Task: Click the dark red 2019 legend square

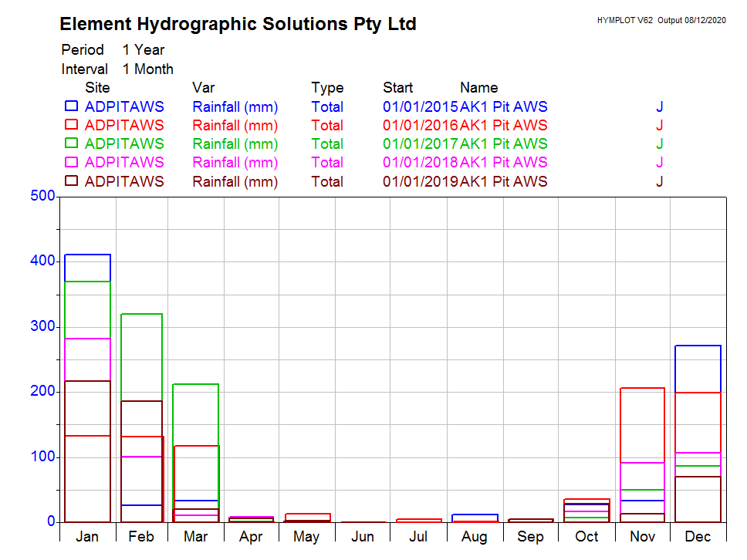Action: coord(71,181)
